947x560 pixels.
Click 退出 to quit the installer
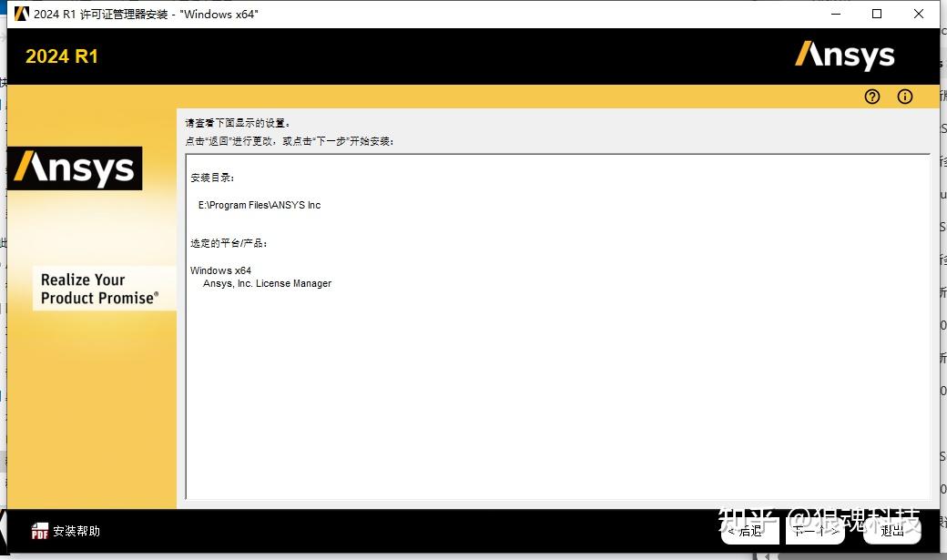tap(891, 531)
